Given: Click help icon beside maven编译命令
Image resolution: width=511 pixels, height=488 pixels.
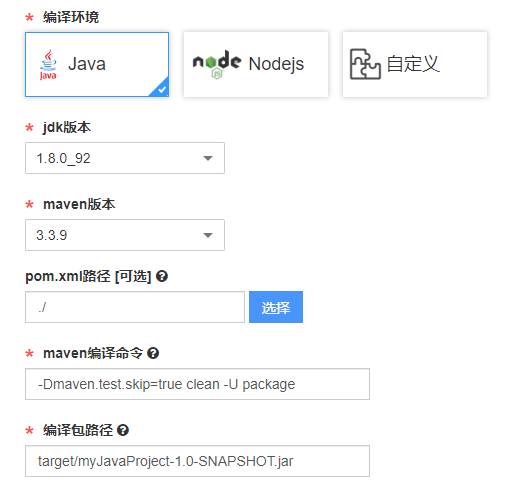Looking at the screenshot, I should [153, 353].
